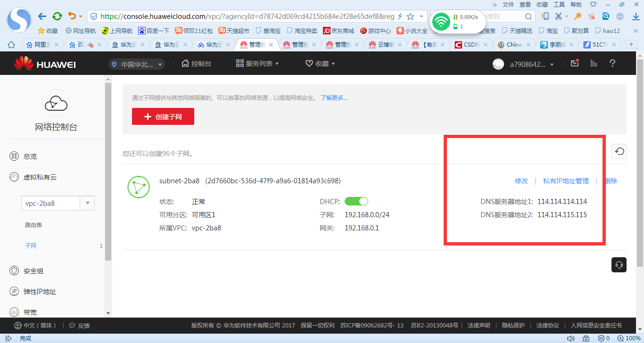Click the browser back arrow
Image resolution: width=644 pixels, height=343 pixels.
coord(42,16)
